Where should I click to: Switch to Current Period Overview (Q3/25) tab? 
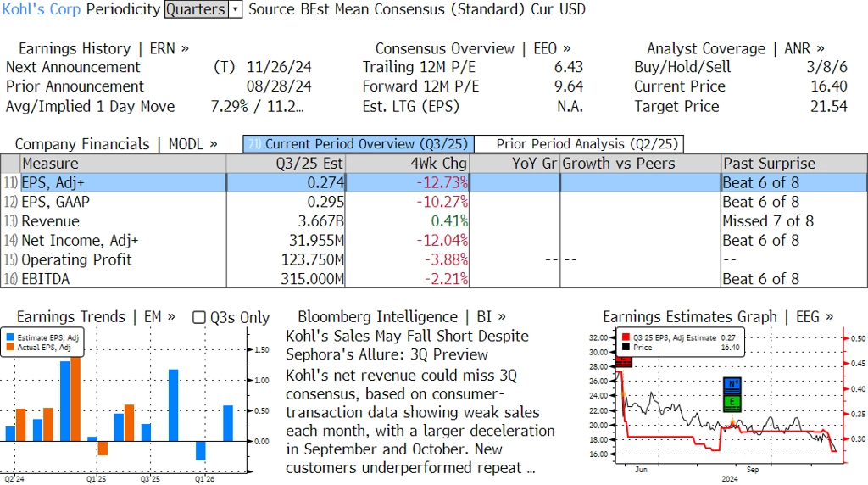tap(359, 144)
